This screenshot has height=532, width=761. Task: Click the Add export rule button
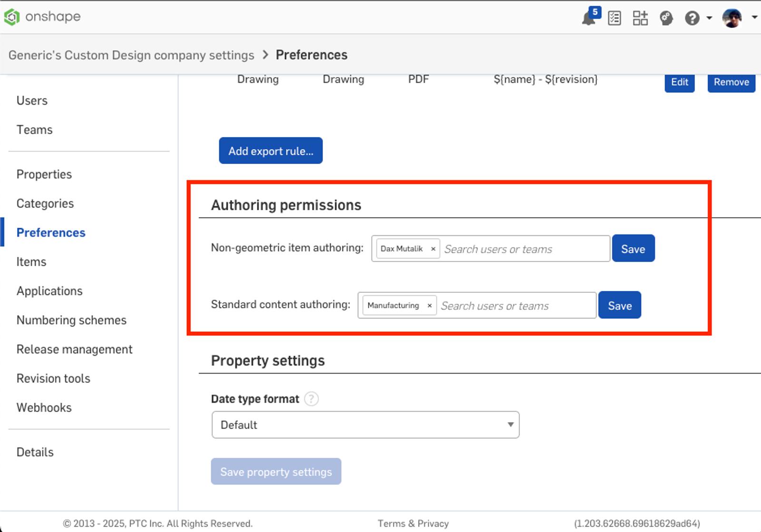coord(270,151)
